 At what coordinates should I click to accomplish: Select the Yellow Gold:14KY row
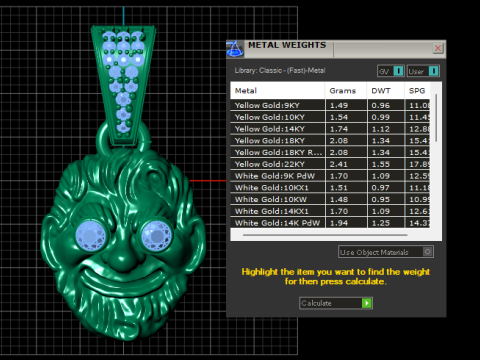click(x=330, y=129)
